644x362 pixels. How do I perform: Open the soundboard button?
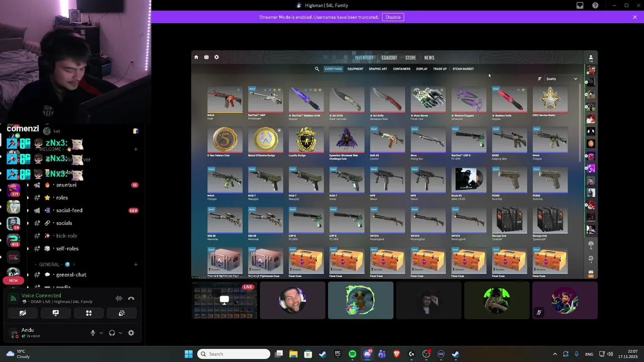tap(122, 313)
